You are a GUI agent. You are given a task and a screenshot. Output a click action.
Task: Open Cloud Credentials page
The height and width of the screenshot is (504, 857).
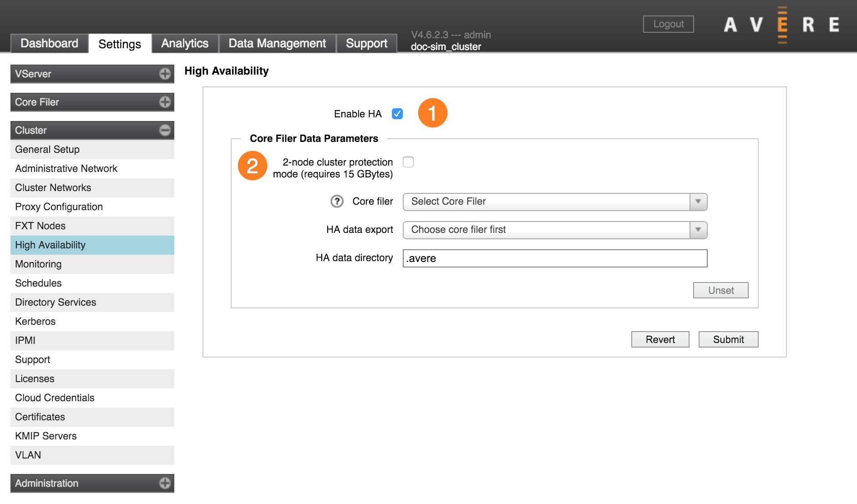click(92, 398)
